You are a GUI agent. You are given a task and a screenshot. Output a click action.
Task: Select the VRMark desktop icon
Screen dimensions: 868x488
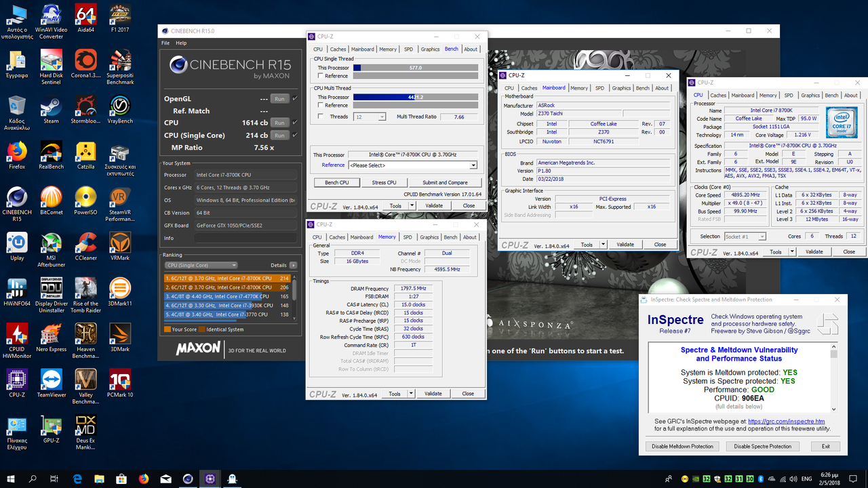(120, 247)
